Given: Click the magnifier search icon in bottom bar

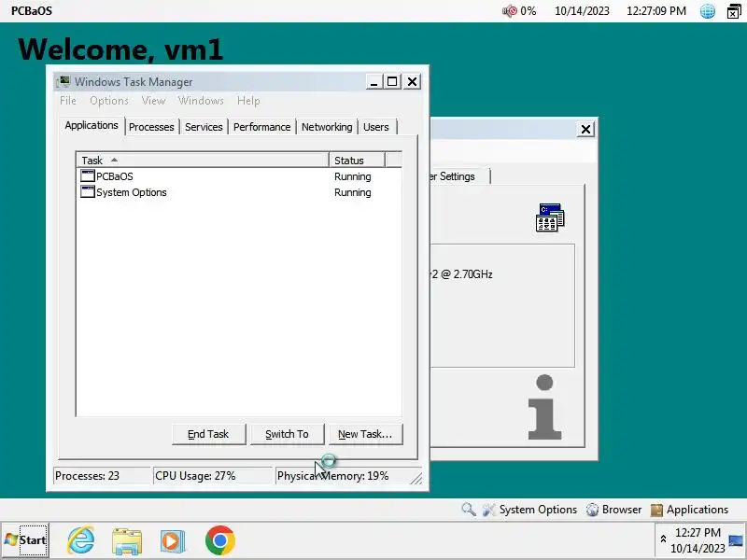Looking at the screenshot, I should [469, 510].
